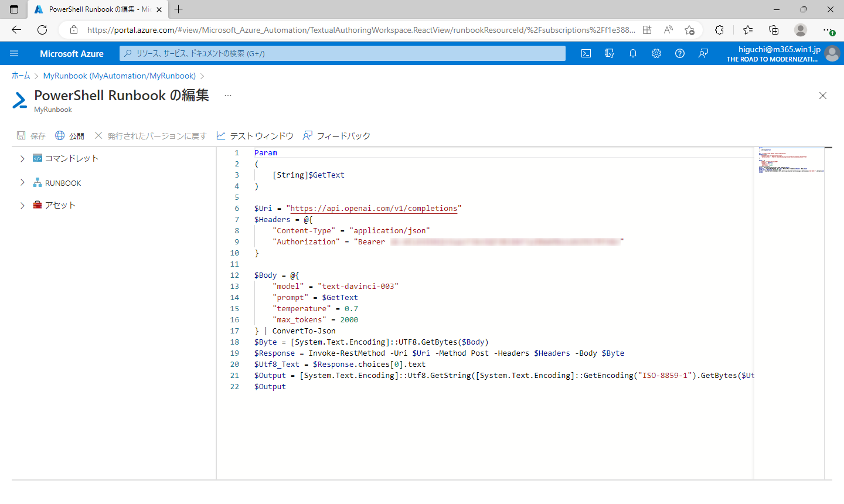Open the header Feedback icon
Viewport: 844px width, 504px height.
coord(703,53)
